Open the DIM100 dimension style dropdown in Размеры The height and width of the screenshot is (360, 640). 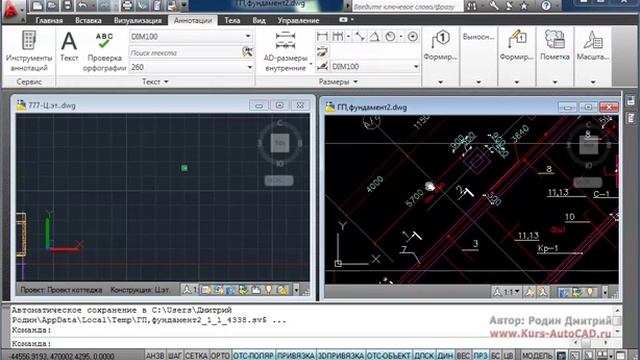point(416,66)
